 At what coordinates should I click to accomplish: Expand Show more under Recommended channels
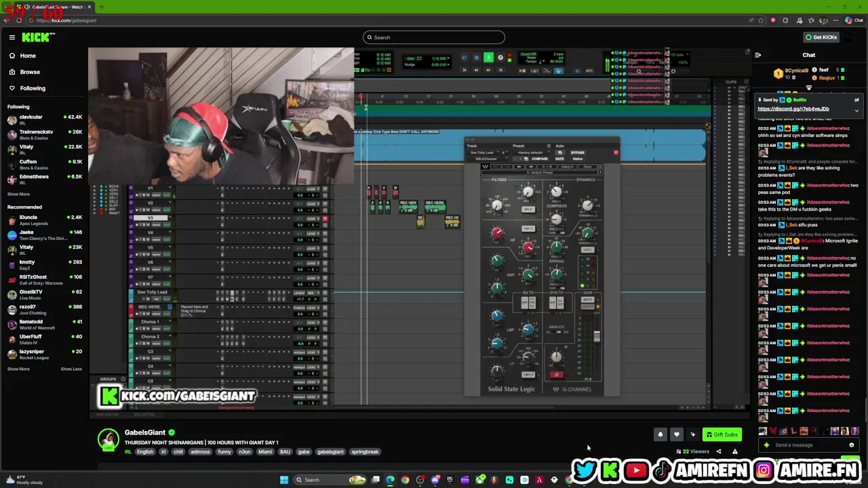click(18, 369)
